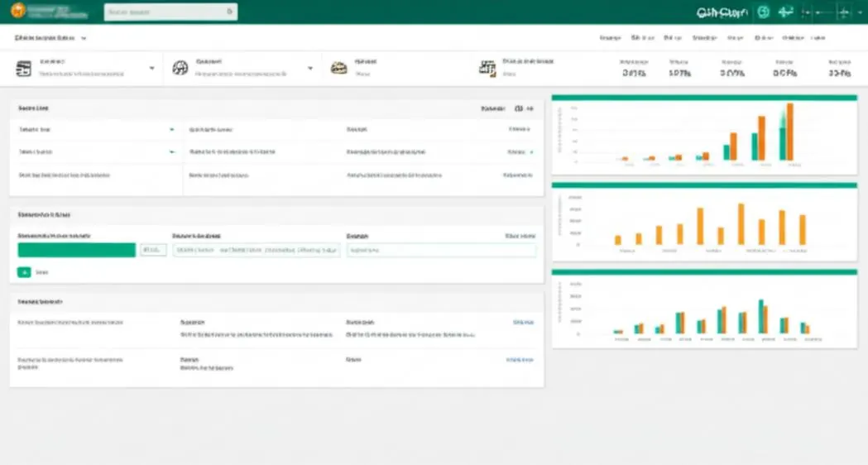
Task: Click the rightmost text input in middle panel
Action: [441, 250]
